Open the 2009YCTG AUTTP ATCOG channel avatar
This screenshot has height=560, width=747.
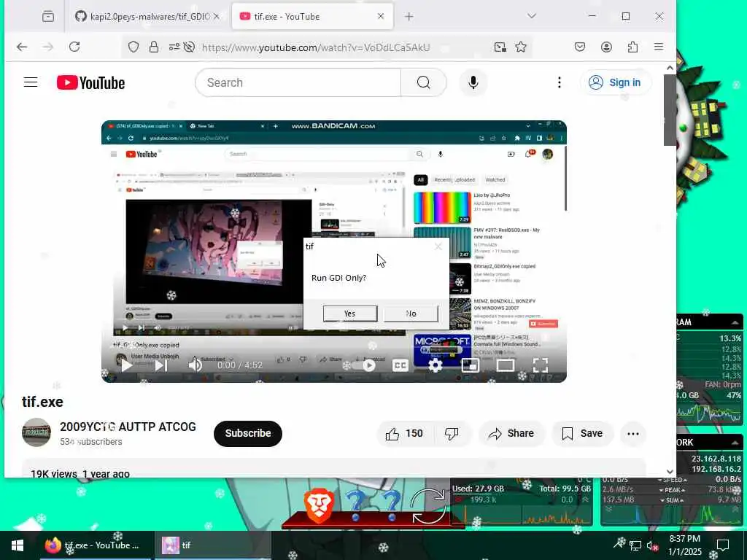(36, 433)
